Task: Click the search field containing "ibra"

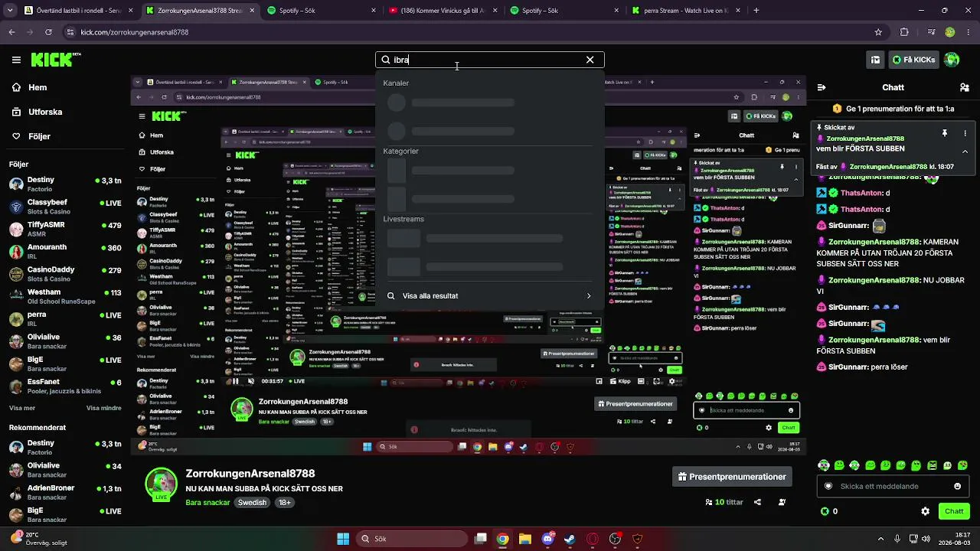Action: [x=489, y=60]
